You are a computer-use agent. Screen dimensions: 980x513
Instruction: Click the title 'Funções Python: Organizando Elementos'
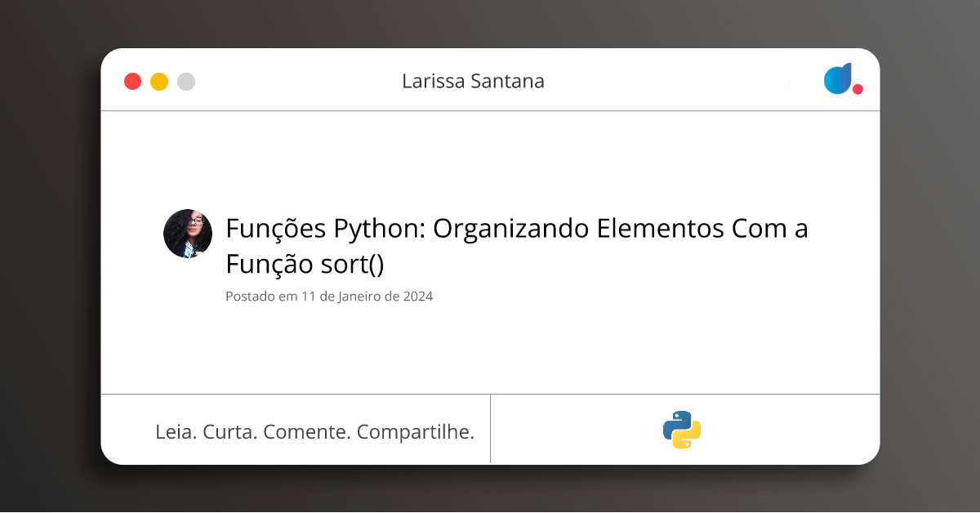(516, 229)
